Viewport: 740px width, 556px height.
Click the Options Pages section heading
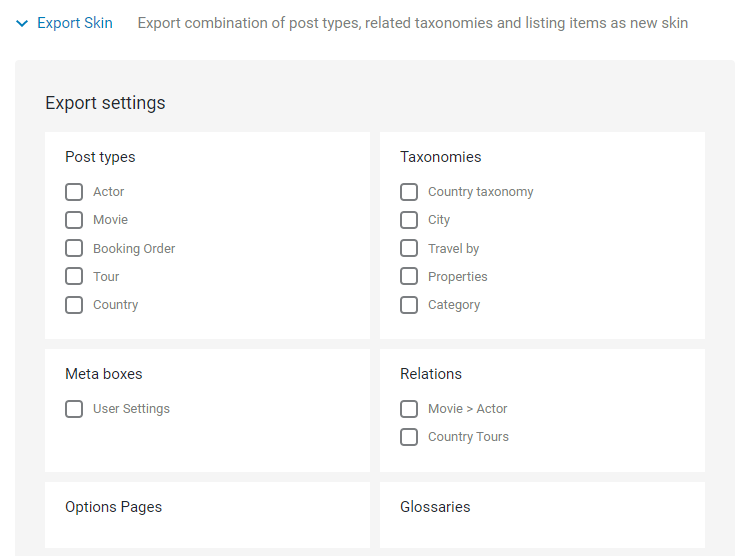click(113, 507)
